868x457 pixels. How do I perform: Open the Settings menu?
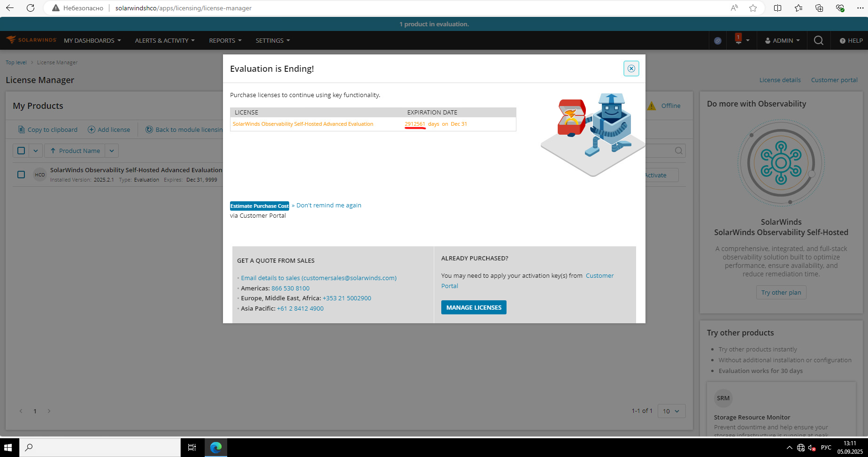(x=273, y=41)
